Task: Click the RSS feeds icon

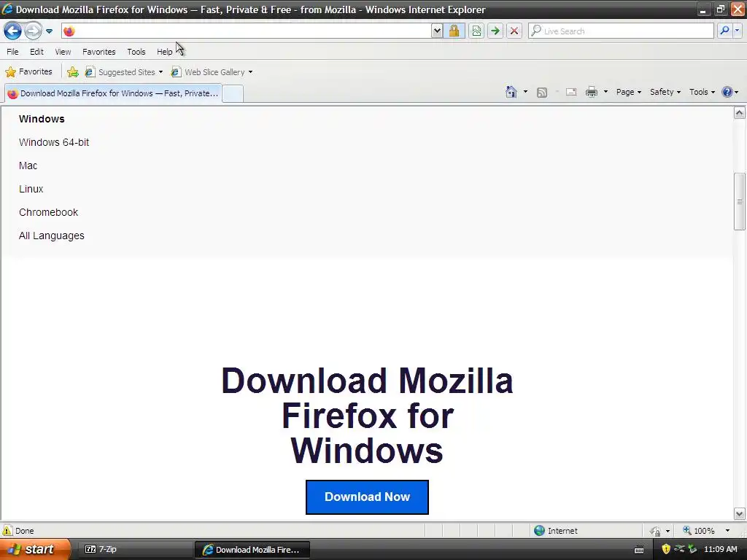Action: pyautogui.click(x=542, y=92)
